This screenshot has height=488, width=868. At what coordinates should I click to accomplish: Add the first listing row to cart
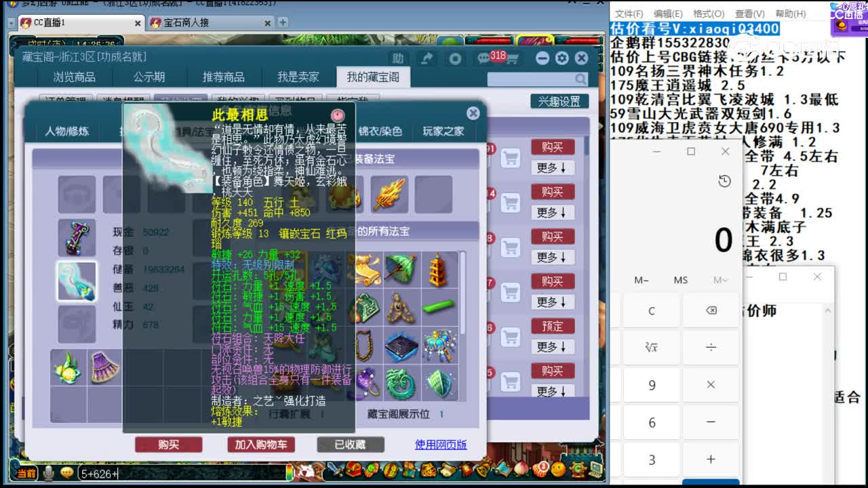click(x=511, y=158)
